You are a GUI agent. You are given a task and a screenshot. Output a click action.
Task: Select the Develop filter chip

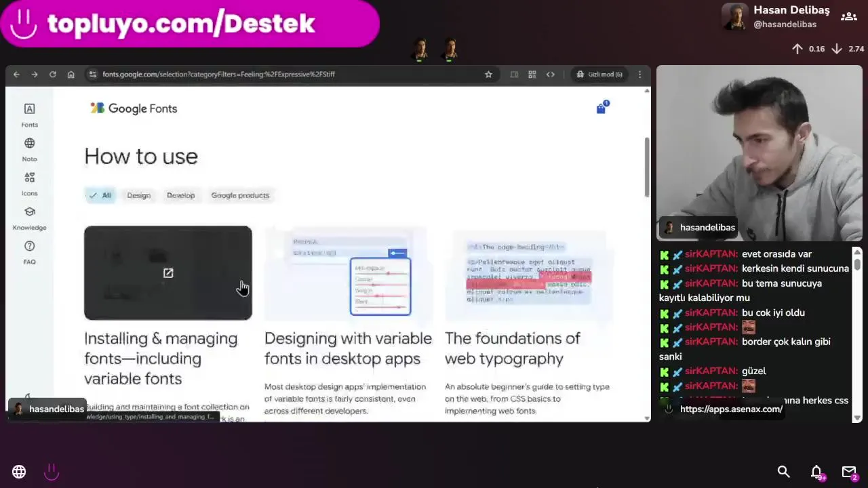coord(180,195)
